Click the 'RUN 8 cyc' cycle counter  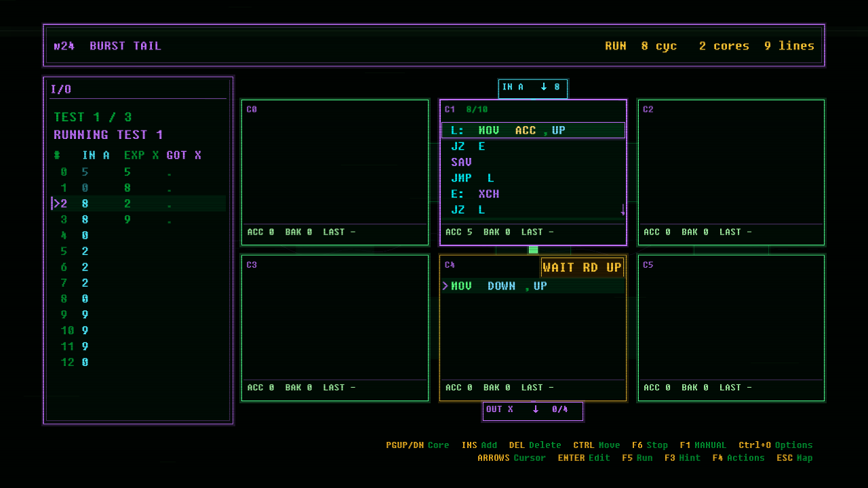[x=641, y=46]
